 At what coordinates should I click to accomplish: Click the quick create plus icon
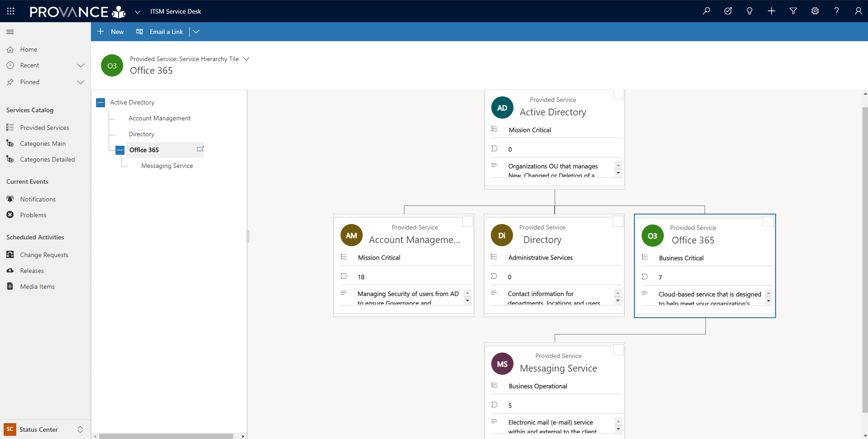772,11
